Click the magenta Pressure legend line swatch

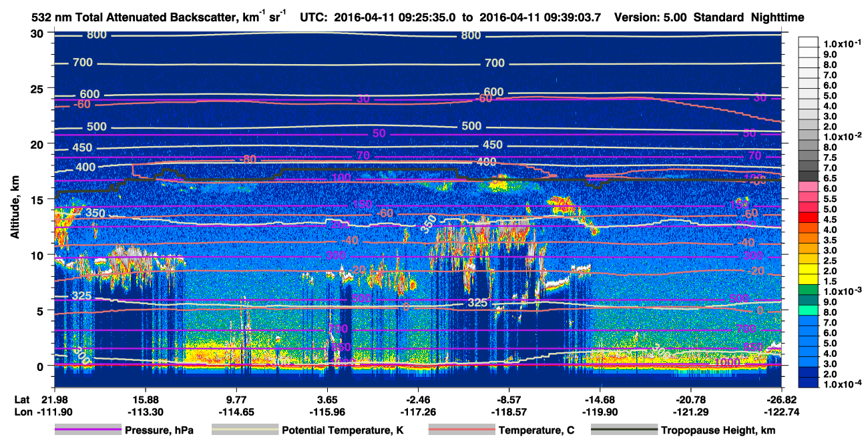(x=87, y=430)
